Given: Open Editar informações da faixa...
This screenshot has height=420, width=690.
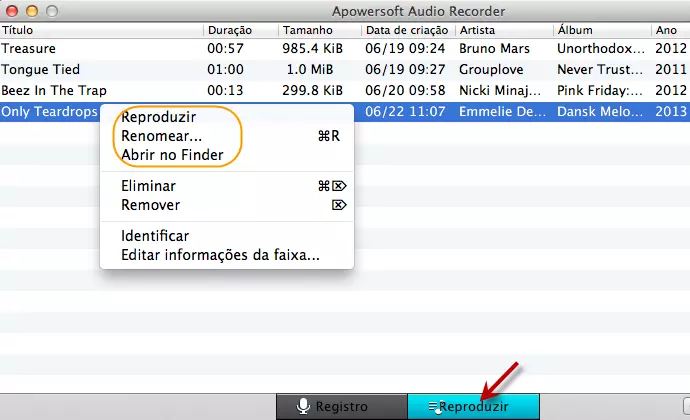Looking at the screenshot, I should [x=220, y=255].
